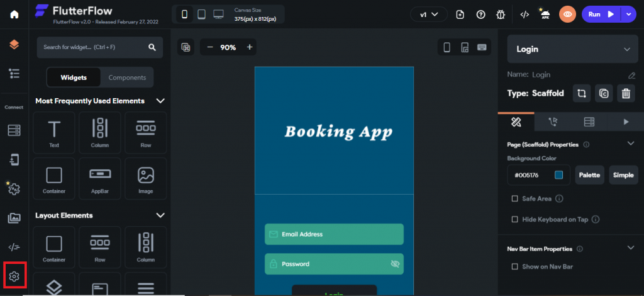Copy the Scaffold widget icon

pyautogui.click(x=604, y=93)
